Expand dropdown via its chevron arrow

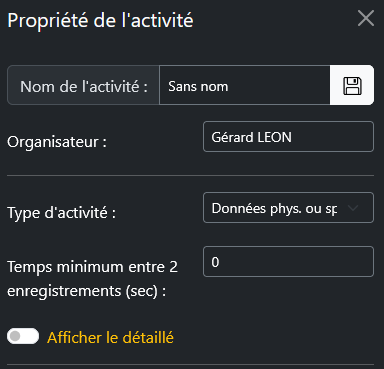[x=353, y=208]
